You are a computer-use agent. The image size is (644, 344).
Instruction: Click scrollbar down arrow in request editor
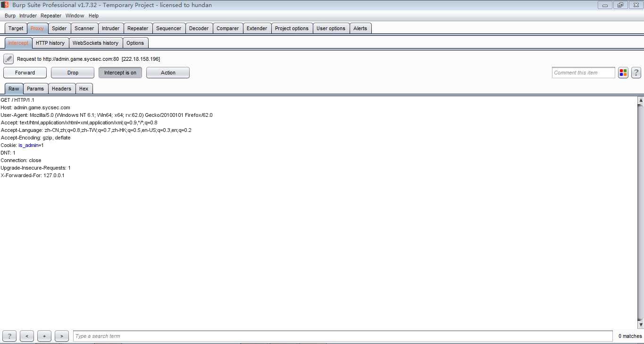coord(641,325)
